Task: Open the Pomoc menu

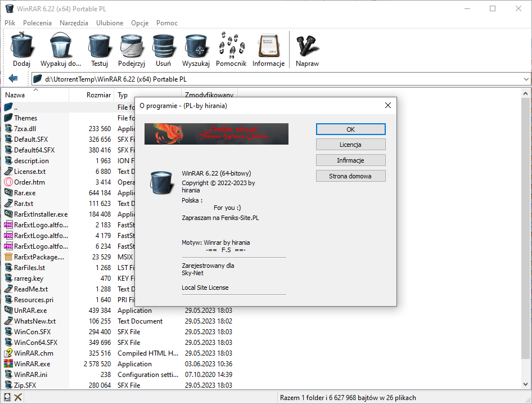Action: coord(167,23)
